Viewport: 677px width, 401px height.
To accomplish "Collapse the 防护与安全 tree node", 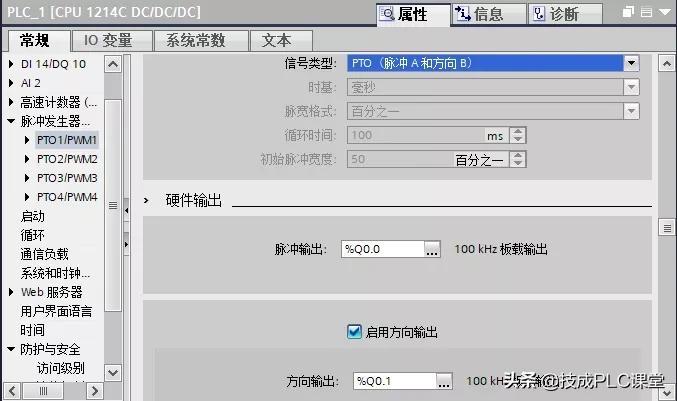I will [11, 349].
